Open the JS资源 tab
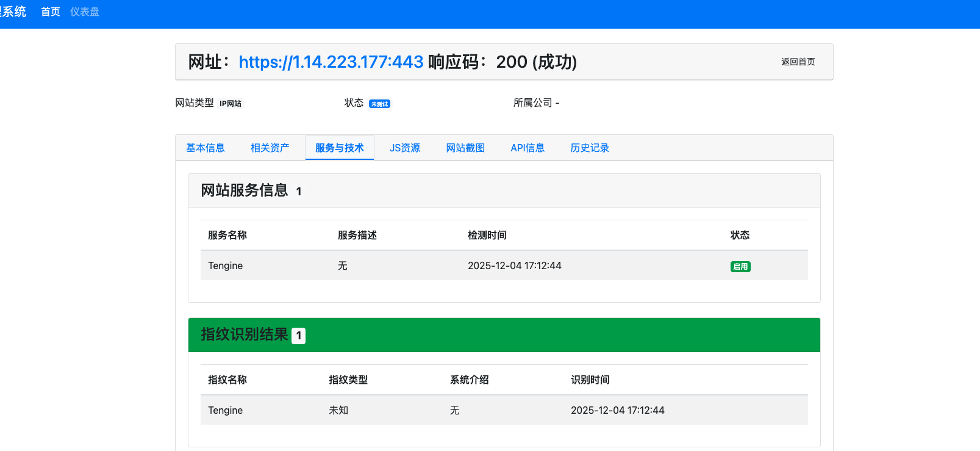 [405, 148]
